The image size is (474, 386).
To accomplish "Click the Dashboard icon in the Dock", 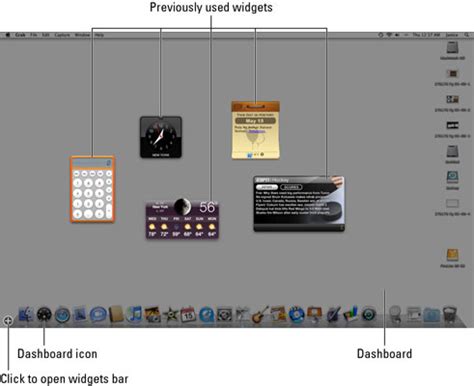I will [x=44, y=315].
